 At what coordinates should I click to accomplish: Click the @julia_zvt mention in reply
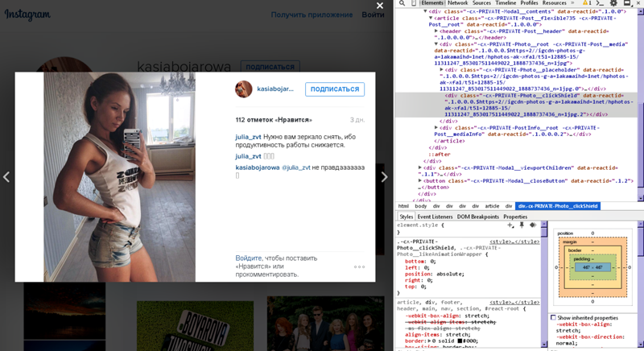point(295,167)
